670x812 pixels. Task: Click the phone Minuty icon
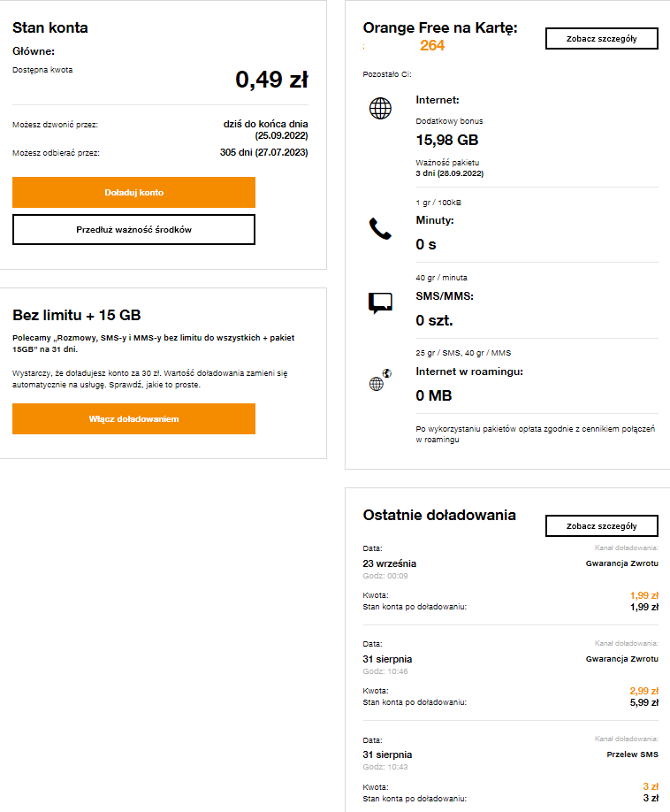(380, 229)
